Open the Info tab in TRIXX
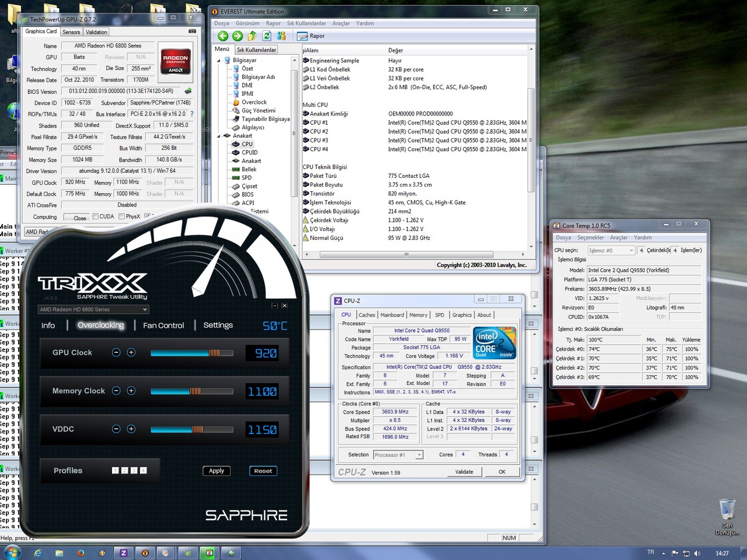 click(x=48, y=325)
